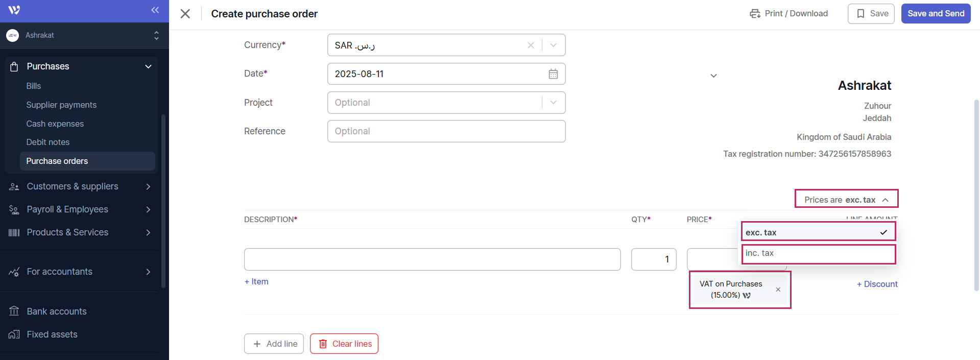Close the Create purchase order form
The image size is (980, 360).
coord(185,14)
